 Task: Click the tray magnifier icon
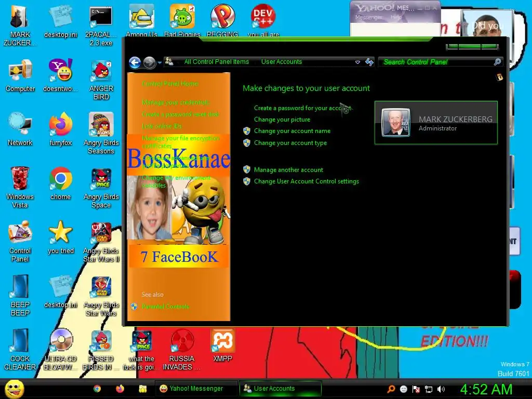pyautogui.click(x=391, y=389)
